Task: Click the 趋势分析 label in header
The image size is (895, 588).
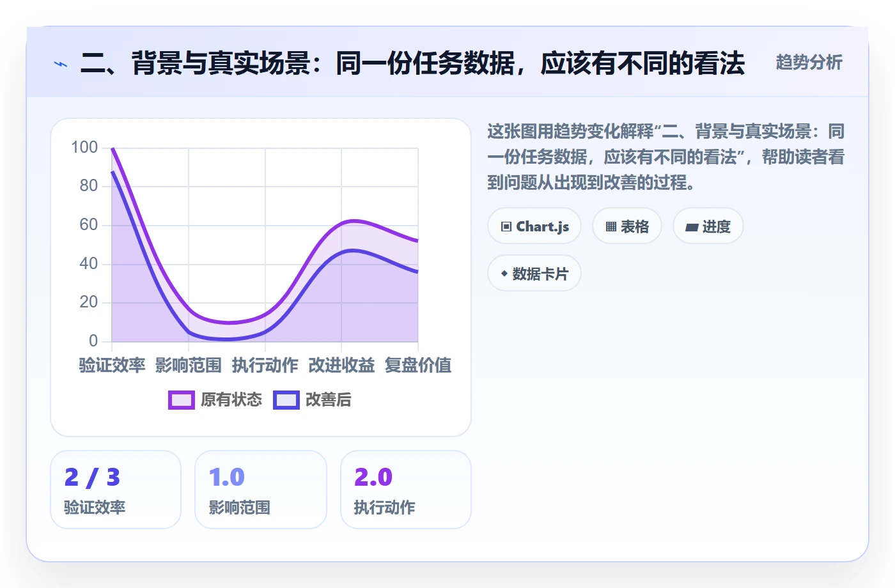Action: coord(809,63)
